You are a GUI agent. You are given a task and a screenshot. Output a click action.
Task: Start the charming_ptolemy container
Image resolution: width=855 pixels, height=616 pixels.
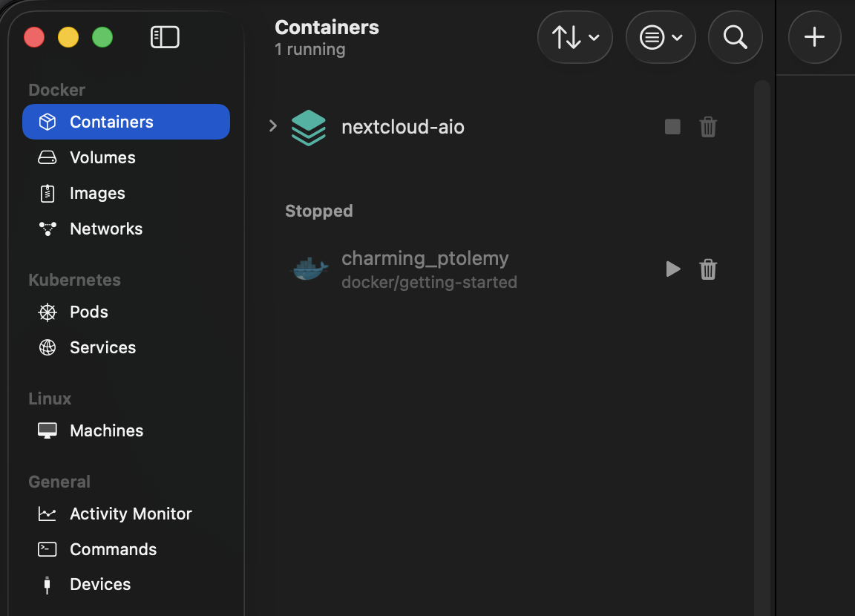673,269
